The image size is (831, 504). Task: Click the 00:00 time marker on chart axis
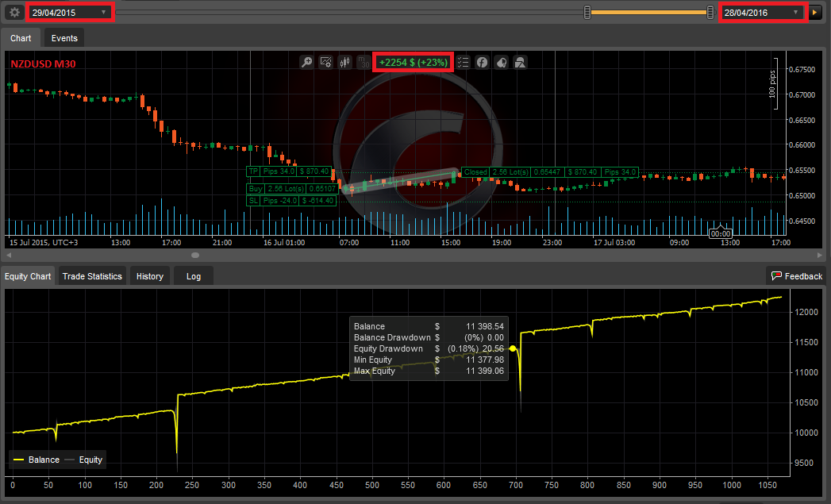click(x=720, y=233)
